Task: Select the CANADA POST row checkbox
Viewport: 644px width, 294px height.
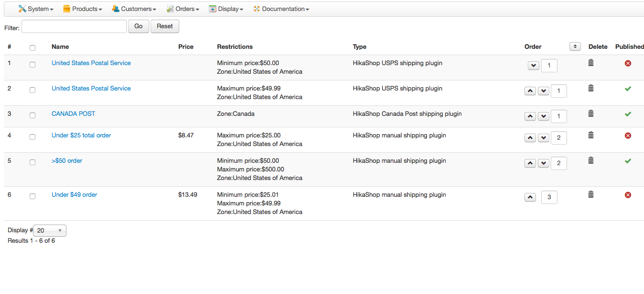Action: (33, 115)
